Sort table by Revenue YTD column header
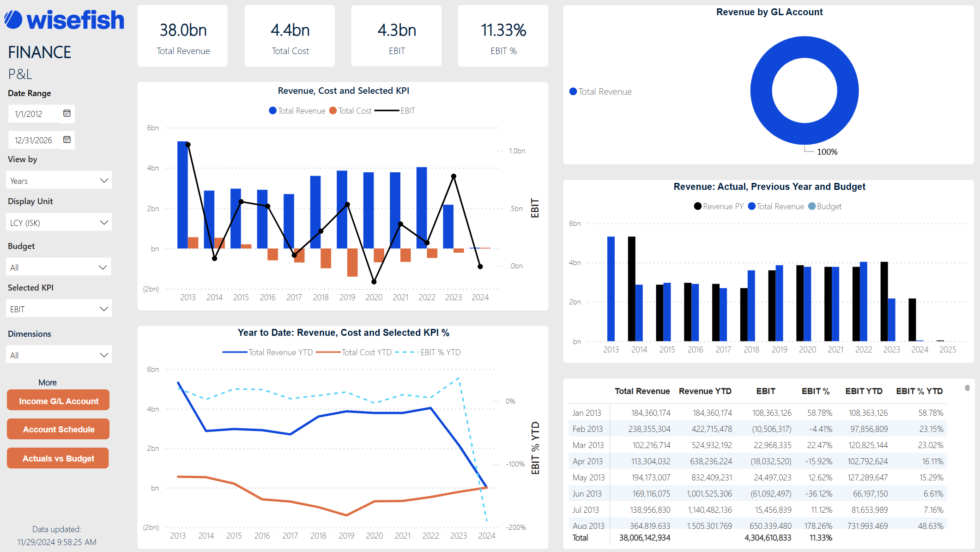Screen dimensions: 980x552 tap(705, 391)
